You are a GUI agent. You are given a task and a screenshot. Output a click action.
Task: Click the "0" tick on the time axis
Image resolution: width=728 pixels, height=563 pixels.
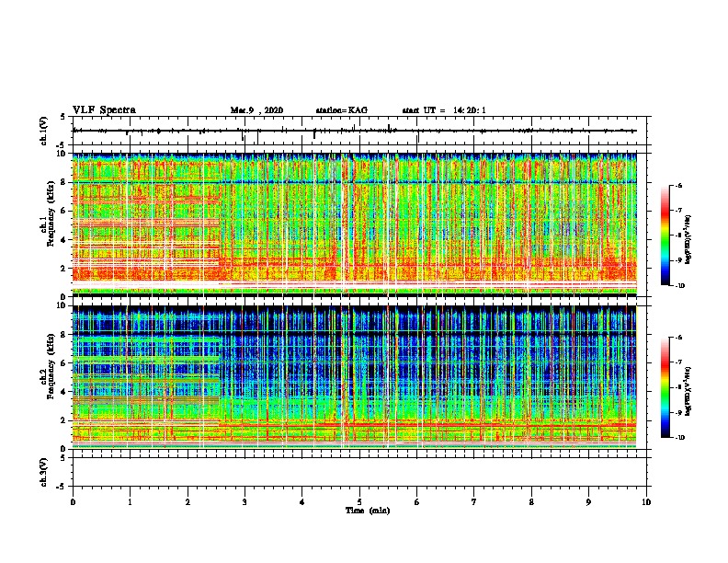click(73, 501)
